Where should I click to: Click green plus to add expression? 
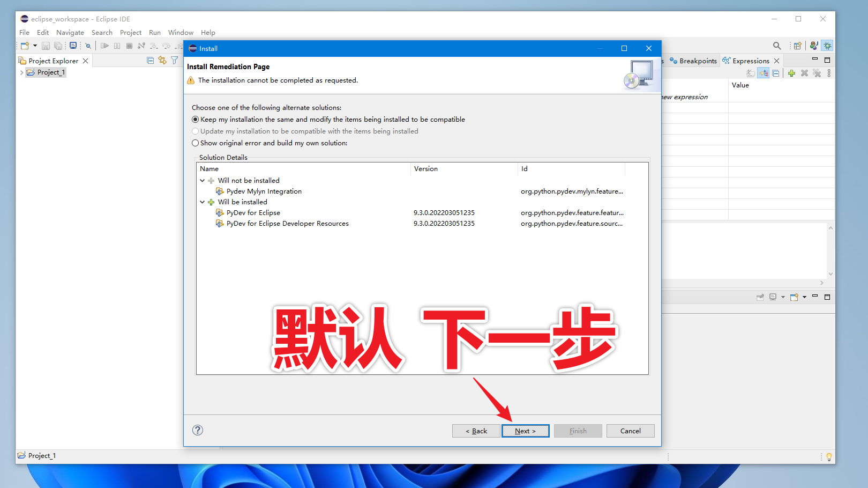pyautogui.click(x=791, y=73)
